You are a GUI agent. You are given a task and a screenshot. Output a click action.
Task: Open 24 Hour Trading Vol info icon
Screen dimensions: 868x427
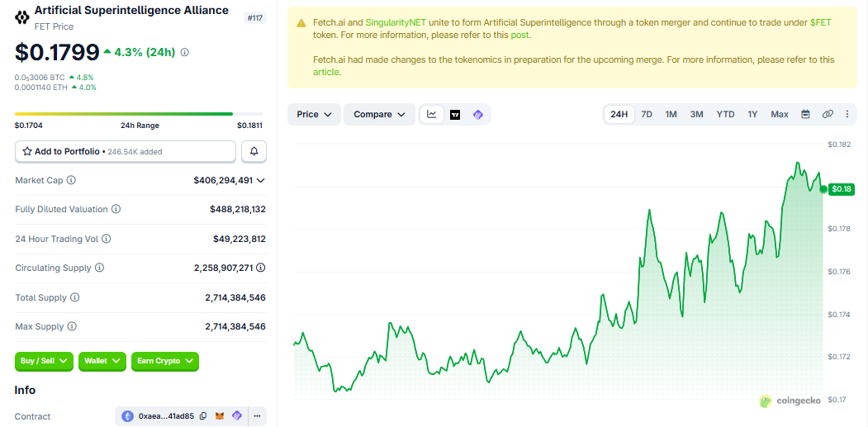coord(107,239)
